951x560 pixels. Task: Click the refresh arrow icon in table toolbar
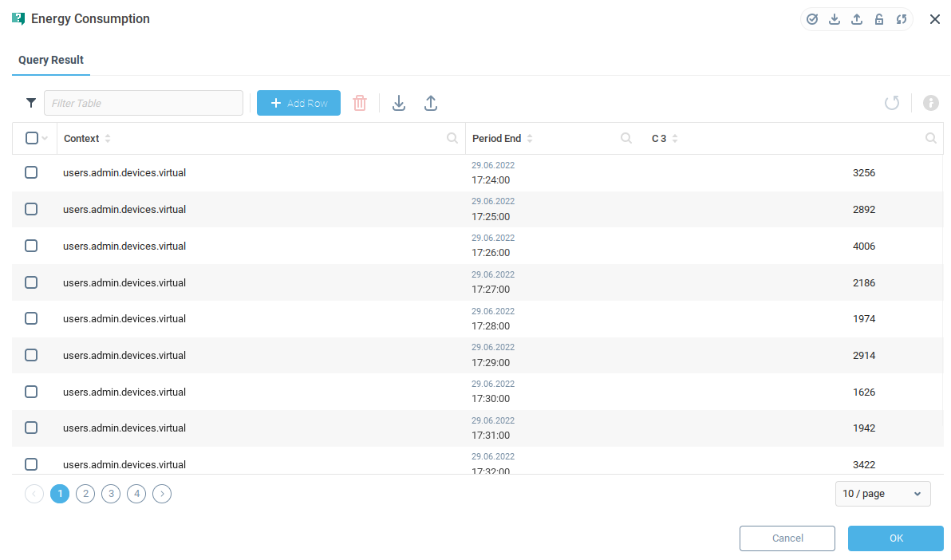coord(892,103)
